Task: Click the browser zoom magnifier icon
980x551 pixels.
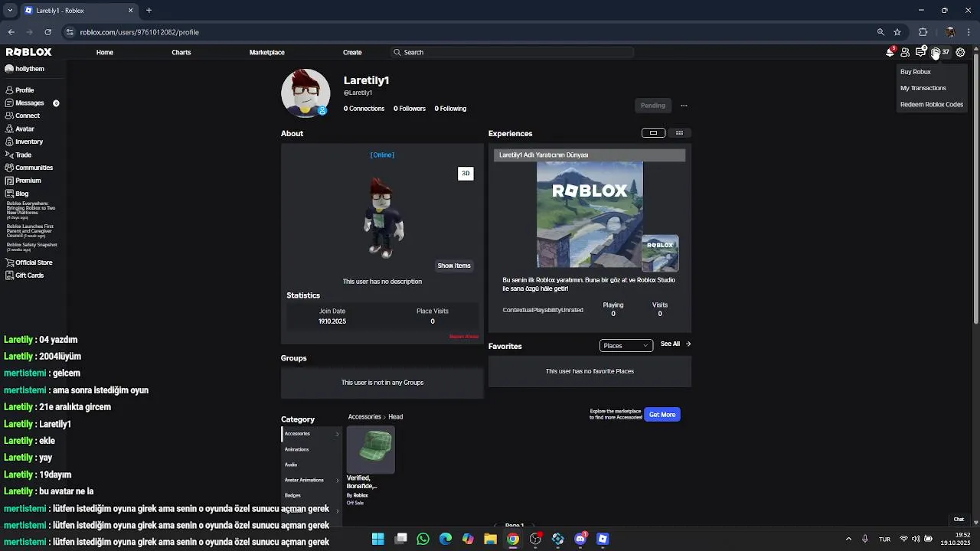Action: 880,32
